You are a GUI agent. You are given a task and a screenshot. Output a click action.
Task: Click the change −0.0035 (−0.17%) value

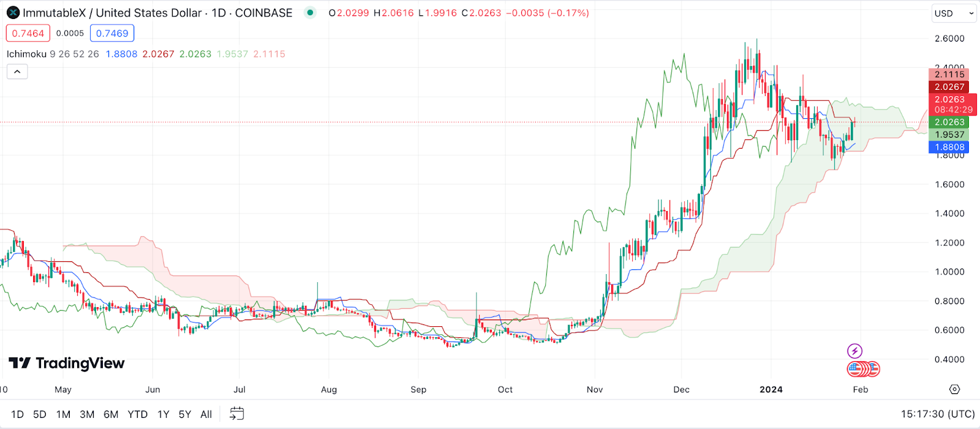(548, 13)
